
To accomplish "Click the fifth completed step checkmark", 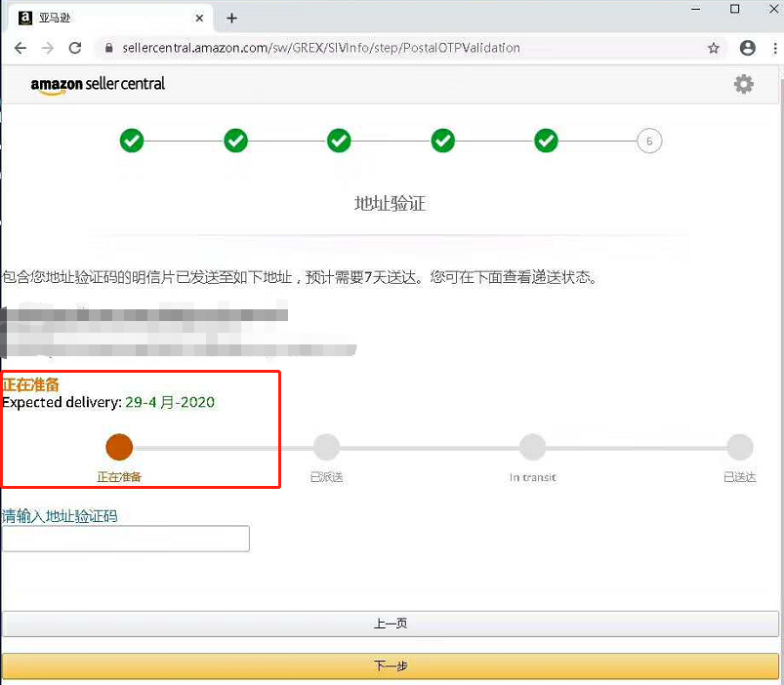I will point(546,141).
